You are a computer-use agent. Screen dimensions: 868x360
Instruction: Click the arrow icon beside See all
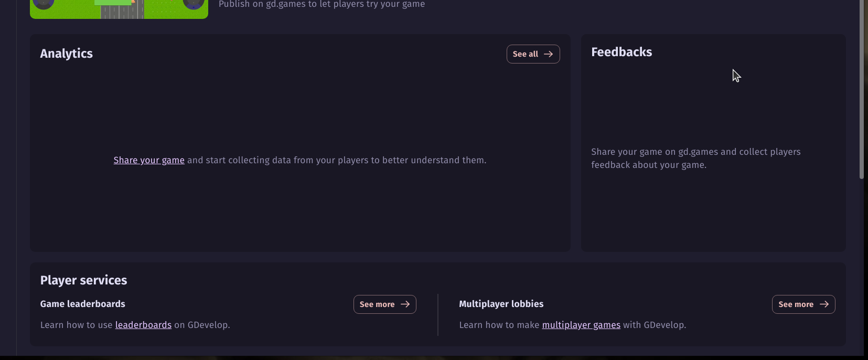pos(549,54)
